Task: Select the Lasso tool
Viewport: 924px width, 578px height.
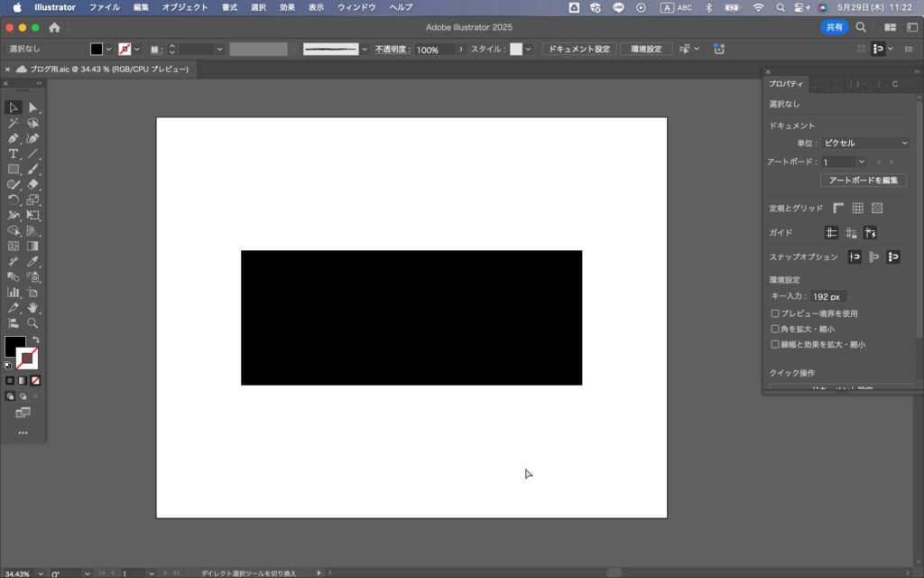Action: (33, 123)
